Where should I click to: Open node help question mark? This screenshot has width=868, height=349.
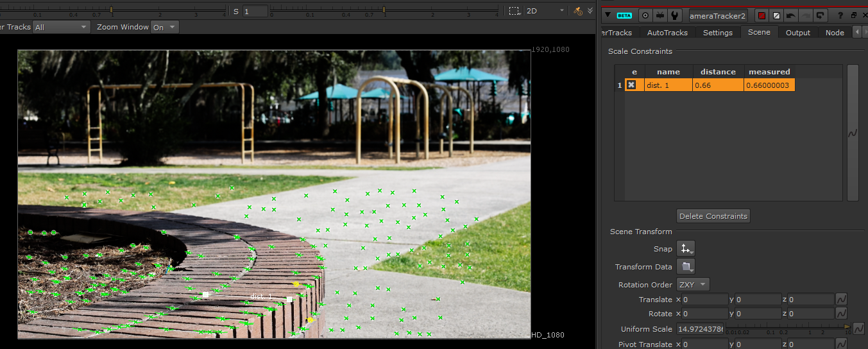(x=840, y=15)
